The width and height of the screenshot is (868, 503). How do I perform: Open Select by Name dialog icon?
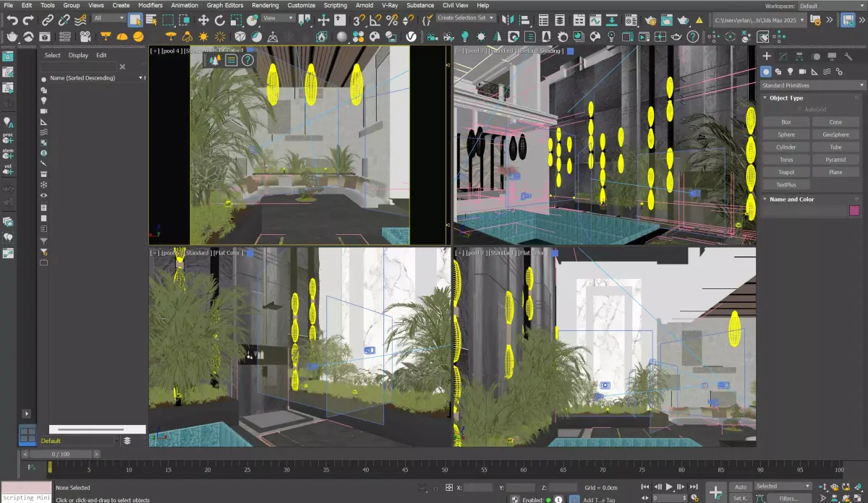(152, 20)
